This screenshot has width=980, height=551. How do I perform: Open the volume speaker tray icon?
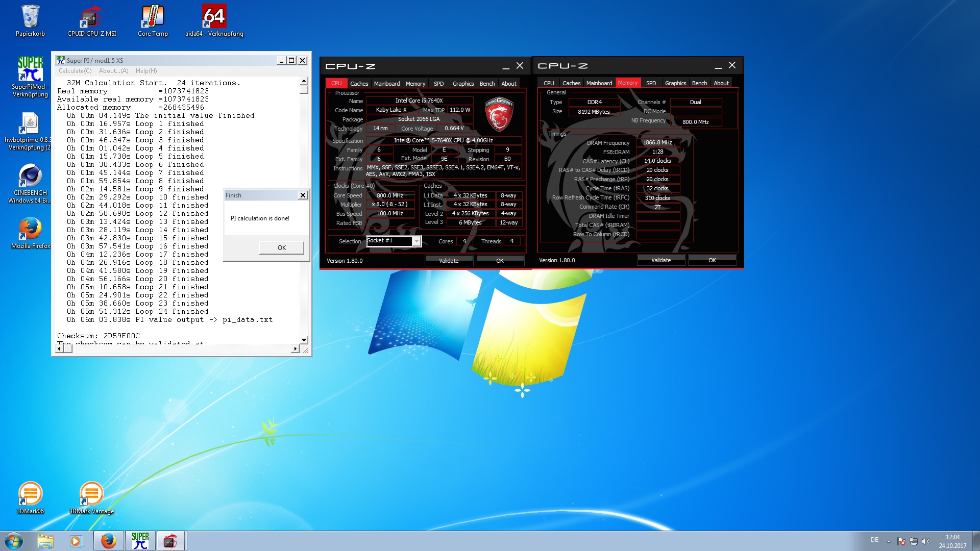coord(926,541)
